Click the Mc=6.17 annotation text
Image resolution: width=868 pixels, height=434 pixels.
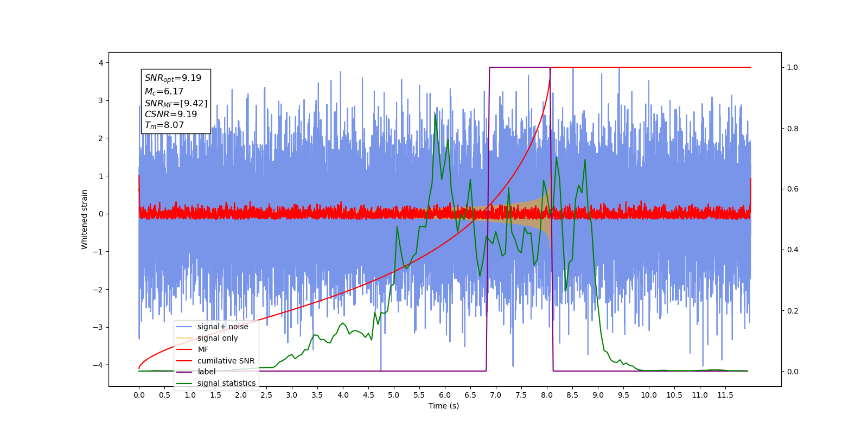[x=164, y=92]
